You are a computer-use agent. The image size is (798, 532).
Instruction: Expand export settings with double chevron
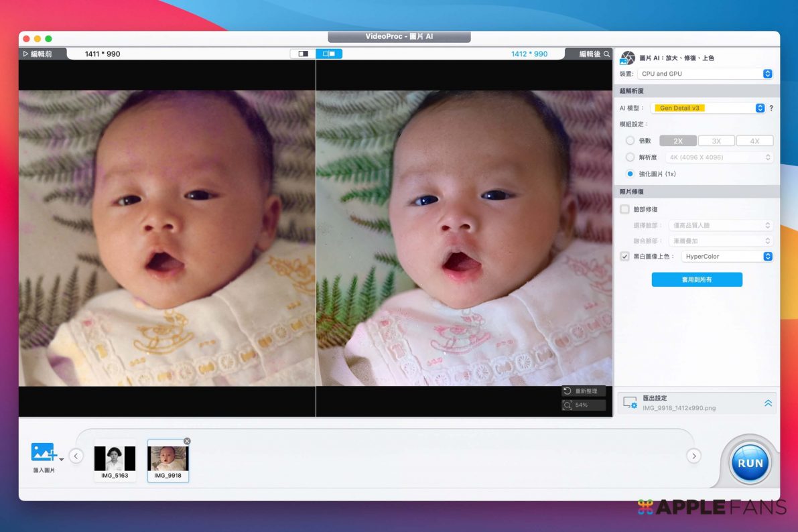click(x=768, y=403)
